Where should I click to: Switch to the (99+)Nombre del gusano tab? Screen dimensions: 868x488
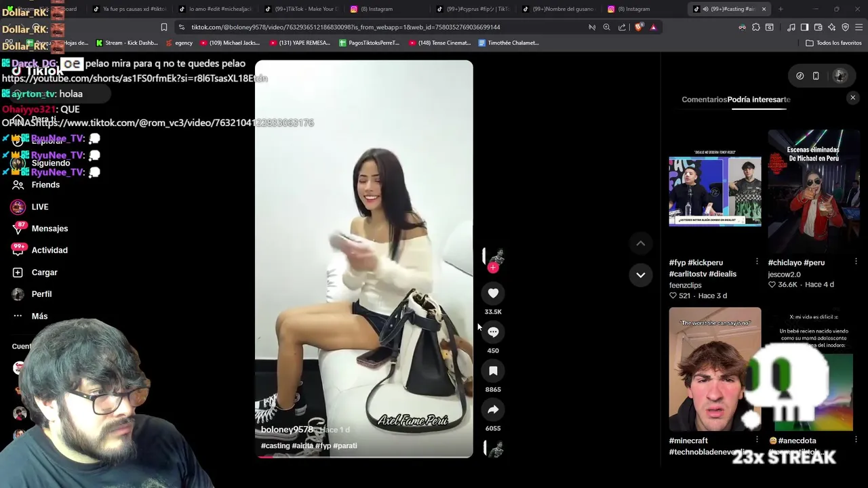[x=558, y=9]
